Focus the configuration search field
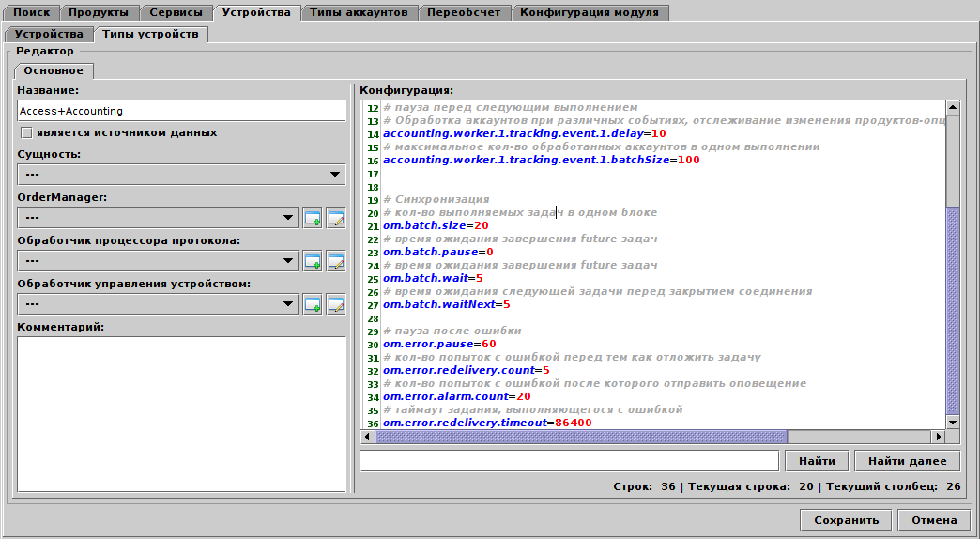 pos(570,461)
